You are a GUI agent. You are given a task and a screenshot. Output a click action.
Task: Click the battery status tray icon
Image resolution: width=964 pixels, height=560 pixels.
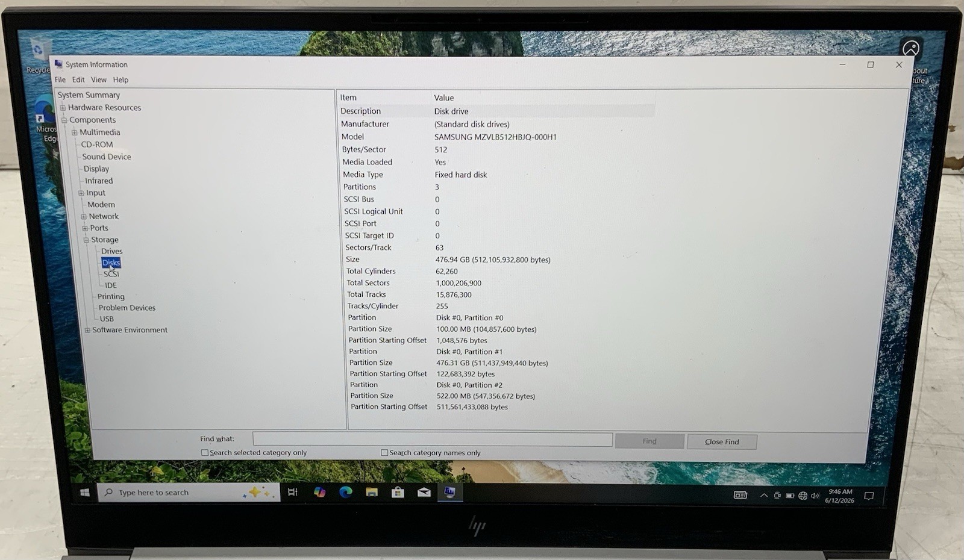tap(790, 496)
